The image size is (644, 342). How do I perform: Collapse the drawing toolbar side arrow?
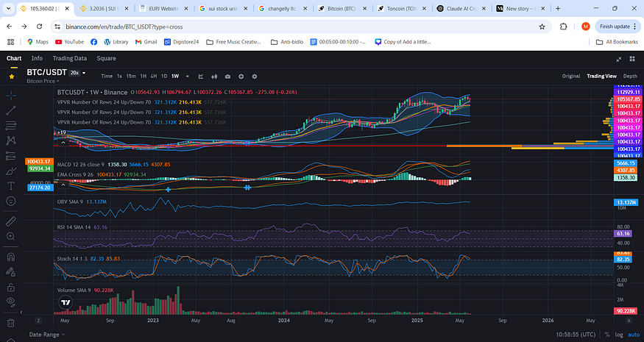21,313
